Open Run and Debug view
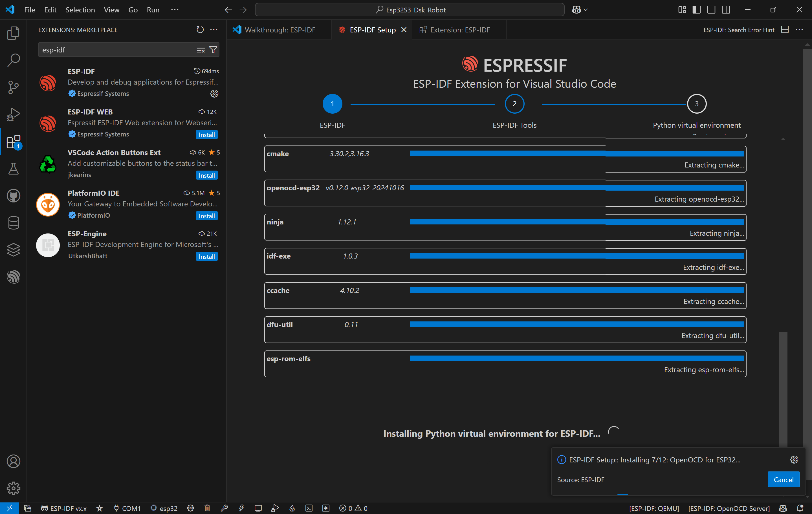 [14, 114]
